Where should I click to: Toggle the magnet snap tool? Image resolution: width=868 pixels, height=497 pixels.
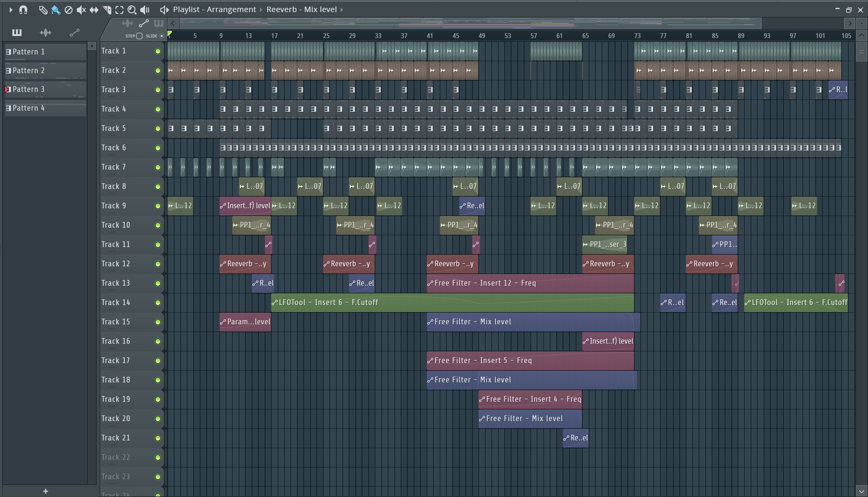[23, 10]
